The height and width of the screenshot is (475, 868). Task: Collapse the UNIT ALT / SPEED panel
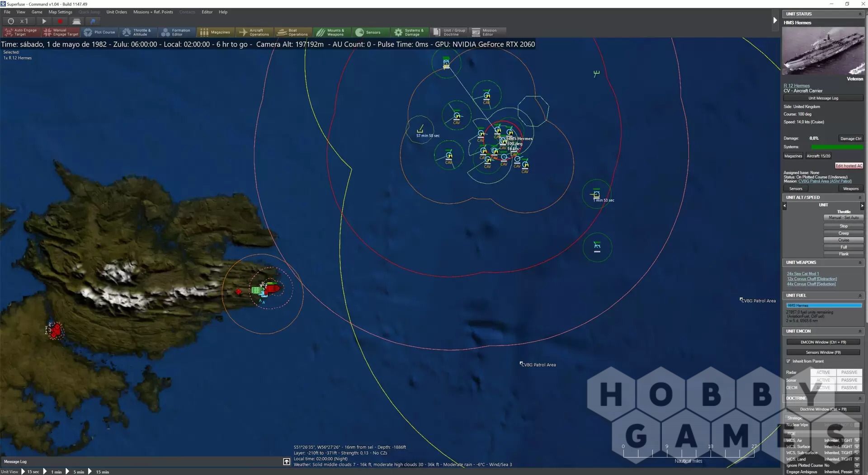[860, 198]
